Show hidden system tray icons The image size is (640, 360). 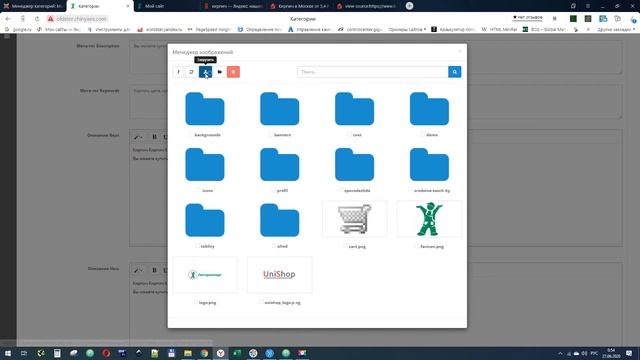click(x=560, y=353)
